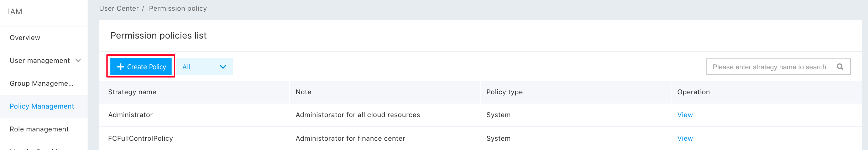View the Administrator policy
The image size is (868, 150).
685,115
